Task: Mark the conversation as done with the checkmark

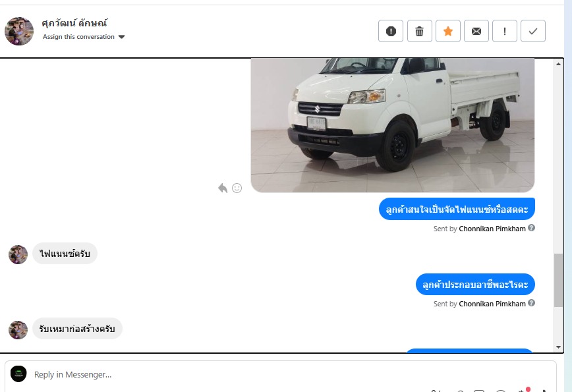Action: click(533, 31)
